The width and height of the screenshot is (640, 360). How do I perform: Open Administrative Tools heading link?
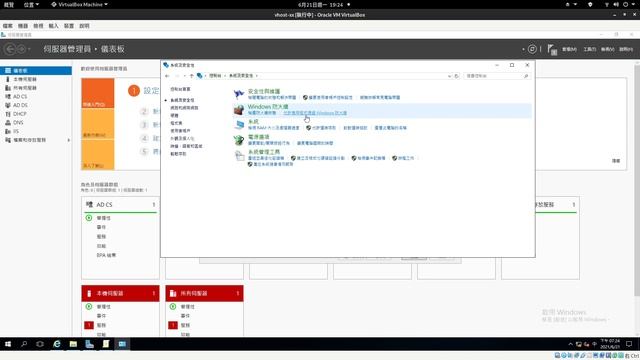264,152
